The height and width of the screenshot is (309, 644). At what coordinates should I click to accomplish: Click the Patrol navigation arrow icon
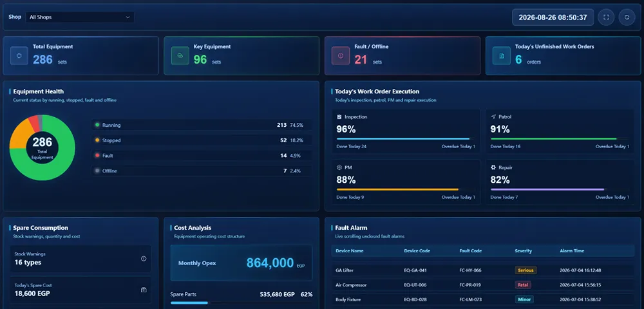[x=493, y=117]
